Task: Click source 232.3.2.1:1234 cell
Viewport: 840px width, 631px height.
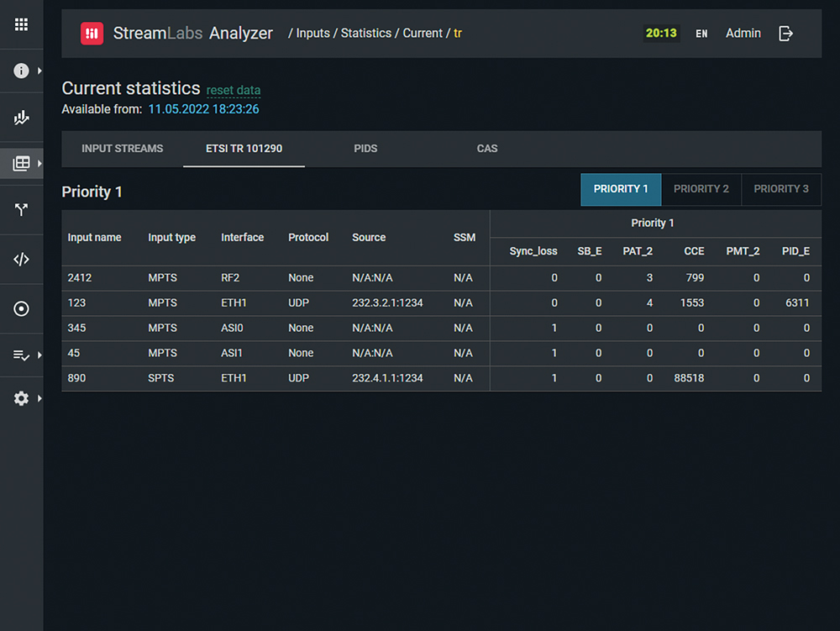Action: coord(387,303)
